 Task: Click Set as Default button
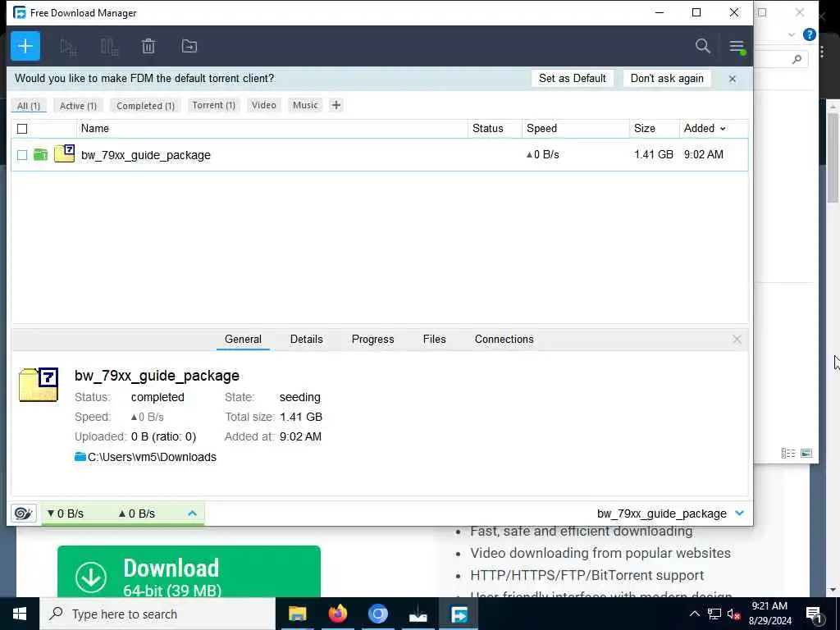(x=572, y=78)
